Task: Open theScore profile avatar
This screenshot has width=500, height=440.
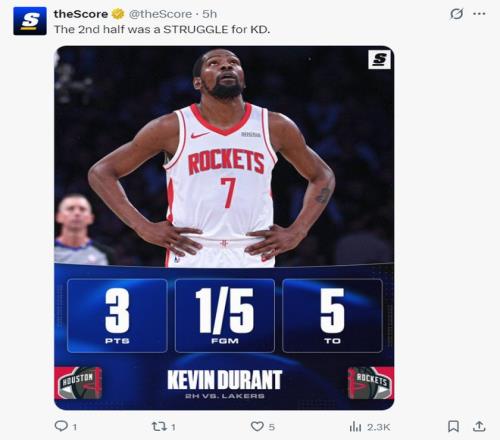Action: click(30, 21)
